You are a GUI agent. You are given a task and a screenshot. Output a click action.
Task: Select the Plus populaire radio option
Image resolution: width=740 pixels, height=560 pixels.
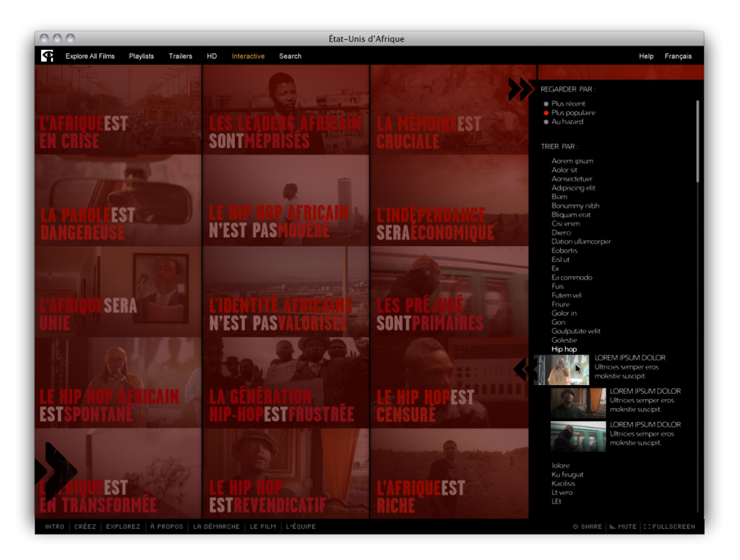coord(546,113)
